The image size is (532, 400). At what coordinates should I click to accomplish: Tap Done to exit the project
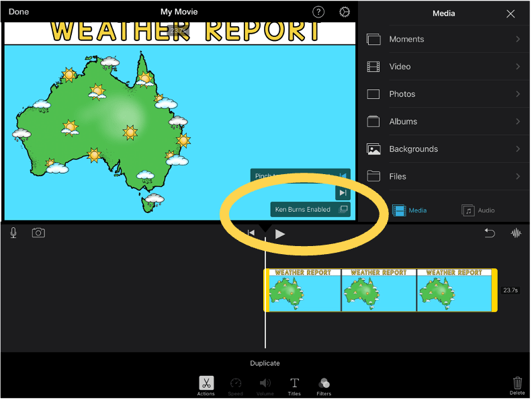[19, 12]
